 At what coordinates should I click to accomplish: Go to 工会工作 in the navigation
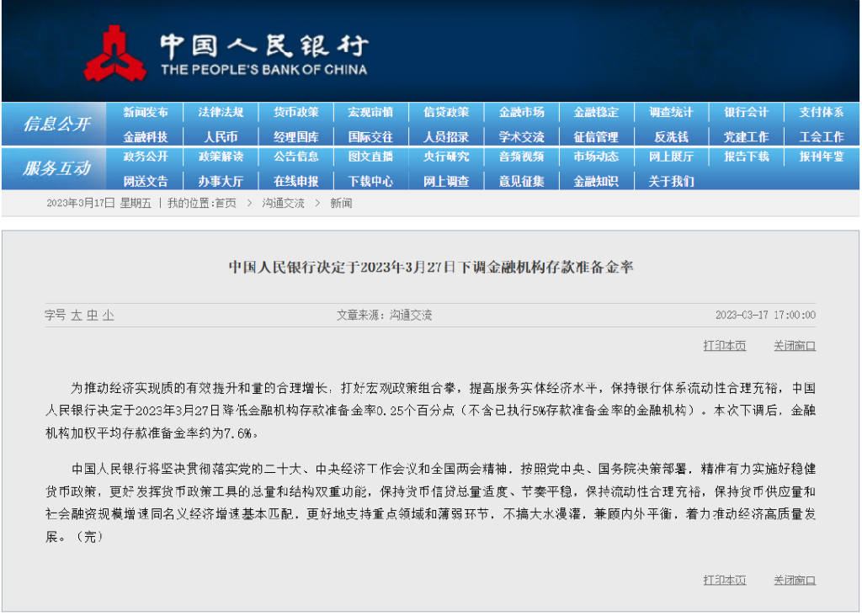coord(822,137)
